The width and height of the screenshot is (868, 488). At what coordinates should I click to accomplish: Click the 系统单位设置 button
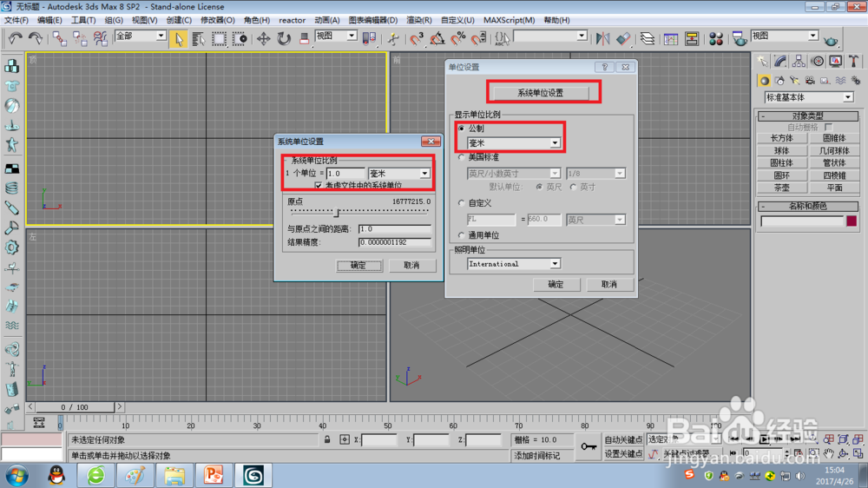[x=541, y=93]
